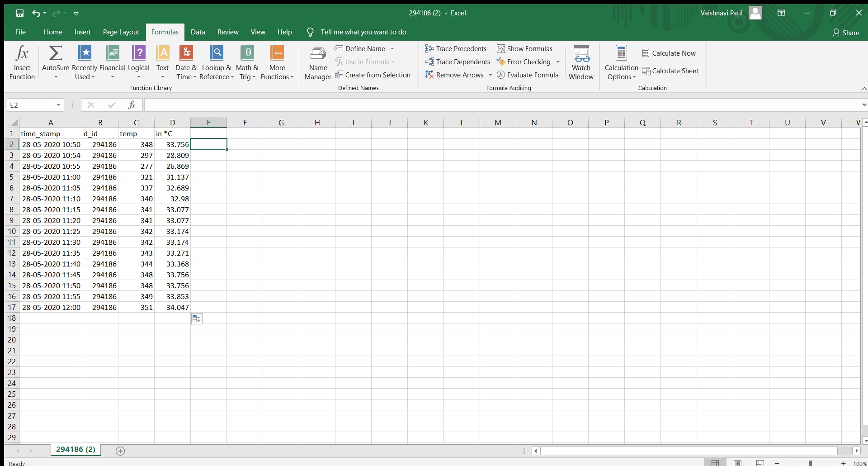The width and height of the screenshot is (868, 466).
Task: Add a new sheet
Action: pyautogui.click(x=120, y=451)
